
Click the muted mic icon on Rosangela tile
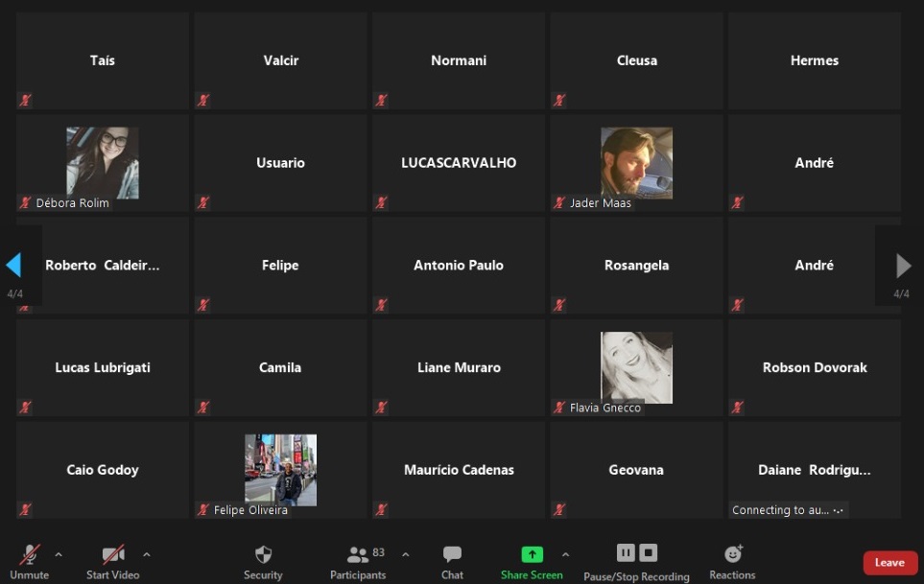(x=559, y=305)
